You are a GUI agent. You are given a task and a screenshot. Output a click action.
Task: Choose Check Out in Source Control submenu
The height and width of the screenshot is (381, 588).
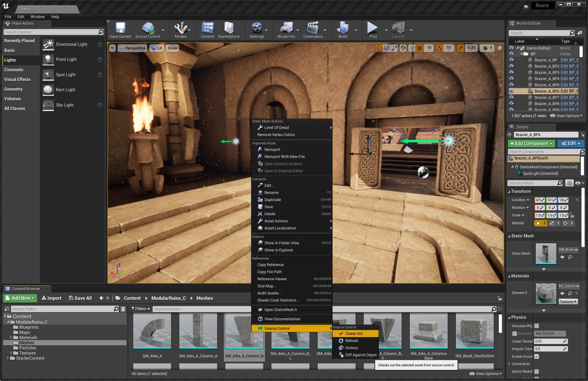(355, 333)
